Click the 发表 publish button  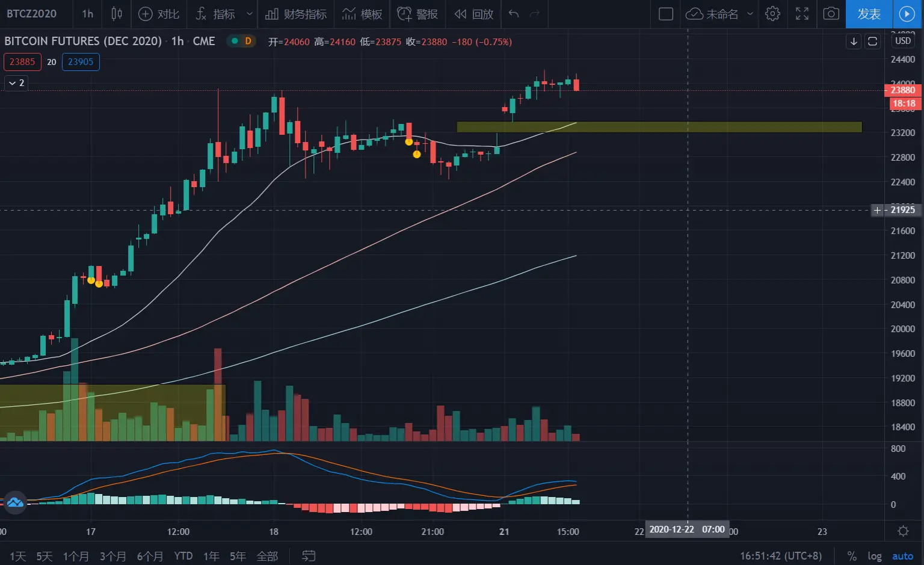pos(869,14)
